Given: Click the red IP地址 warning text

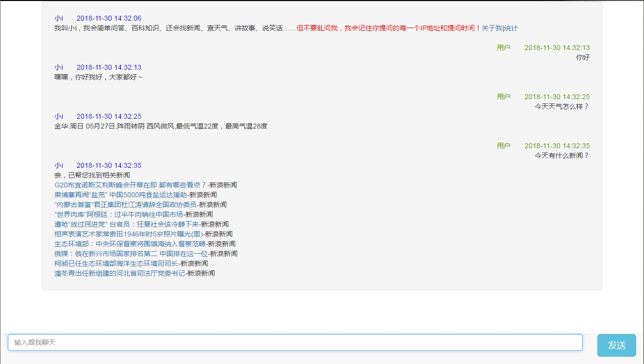Looking at the screenshot, I should 388,28.
